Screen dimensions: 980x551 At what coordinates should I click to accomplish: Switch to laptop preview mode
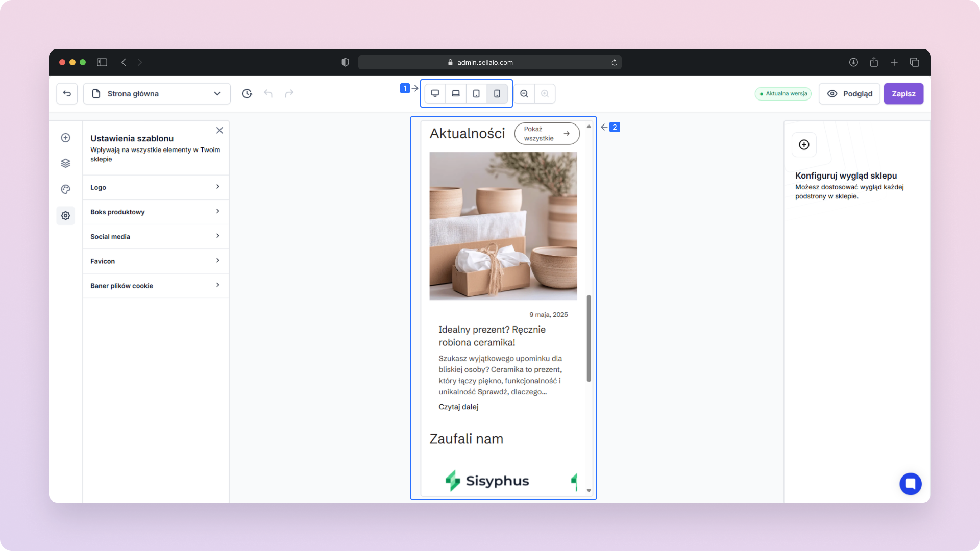click(456, 93)
